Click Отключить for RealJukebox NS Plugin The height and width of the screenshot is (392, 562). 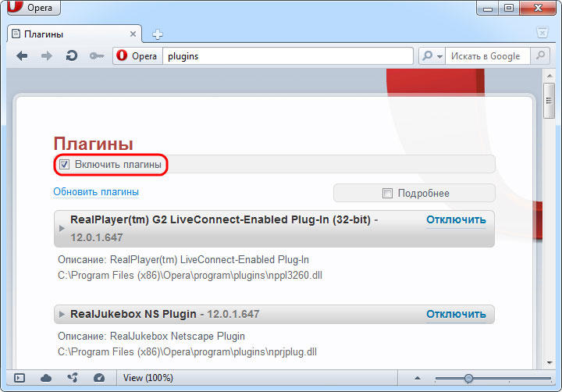[456, 314]
